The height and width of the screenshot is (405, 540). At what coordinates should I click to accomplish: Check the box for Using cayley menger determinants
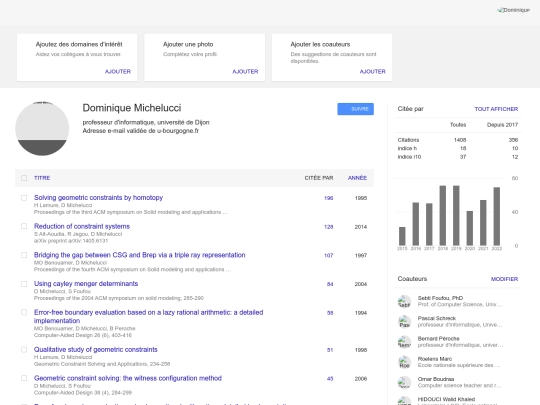(24, 284)
